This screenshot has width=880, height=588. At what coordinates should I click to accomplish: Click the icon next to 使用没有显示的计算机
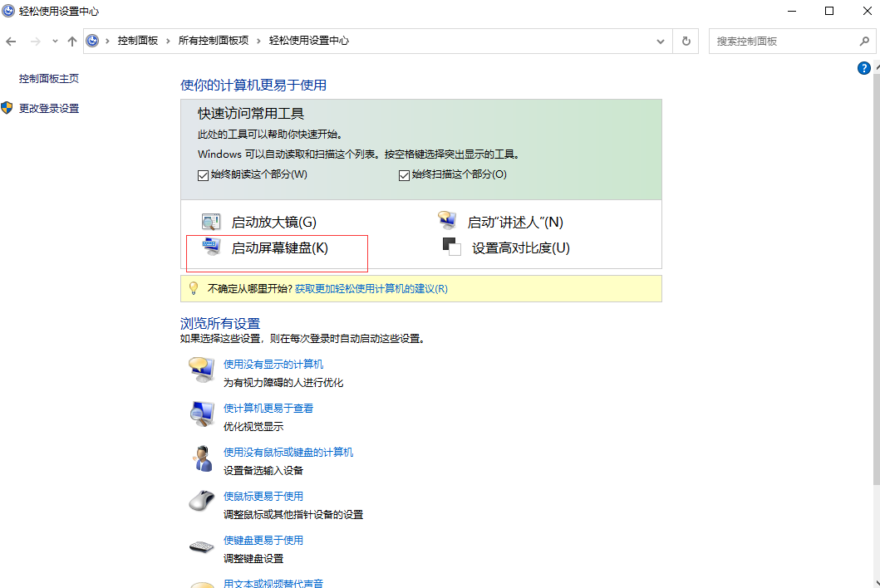(202, 370)
